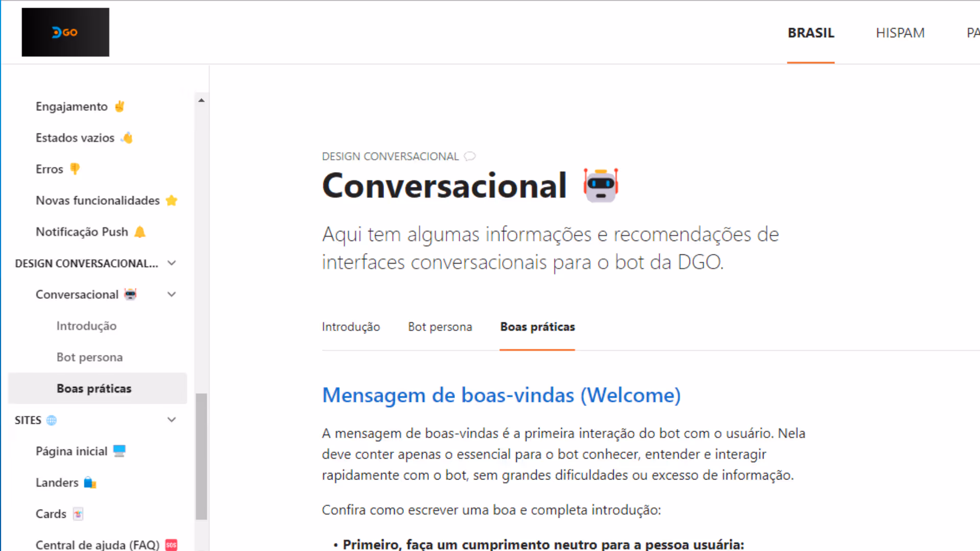Click the card icon next to Cards

click(x=78, y=514)
